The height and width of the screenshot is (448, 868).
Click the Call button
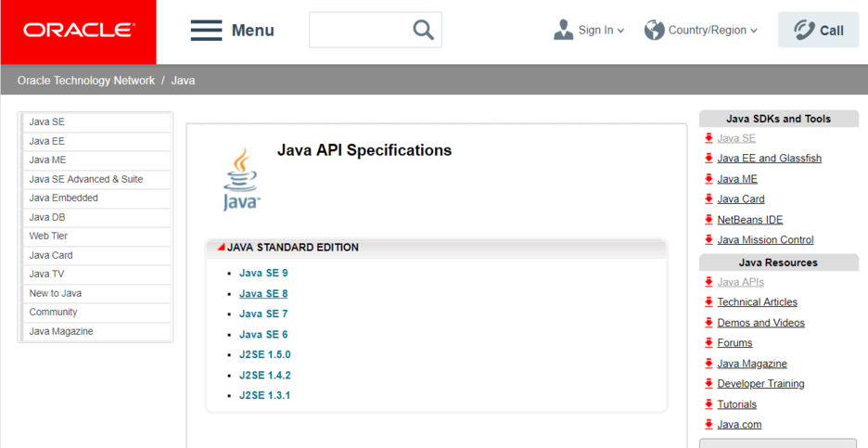tap(818, 30)
